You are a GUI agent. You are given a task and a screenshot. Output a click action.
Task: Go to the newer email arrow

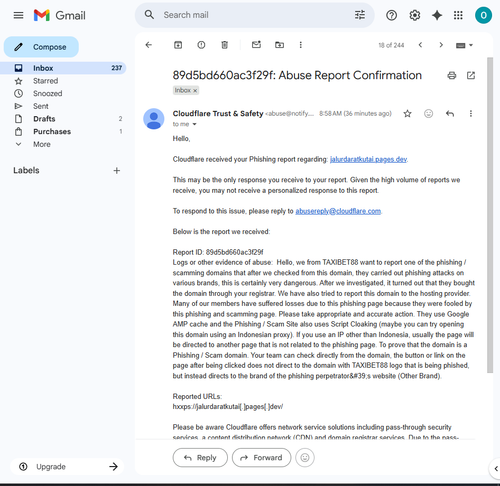point(420,45)
